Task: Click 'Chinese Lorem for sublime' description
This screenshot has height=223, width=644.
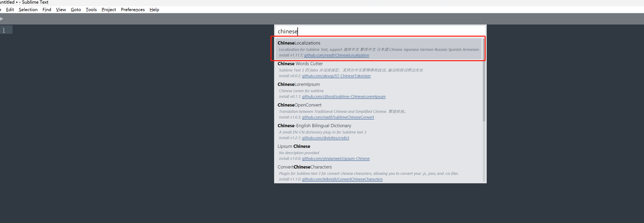Action: click(301, 91)
